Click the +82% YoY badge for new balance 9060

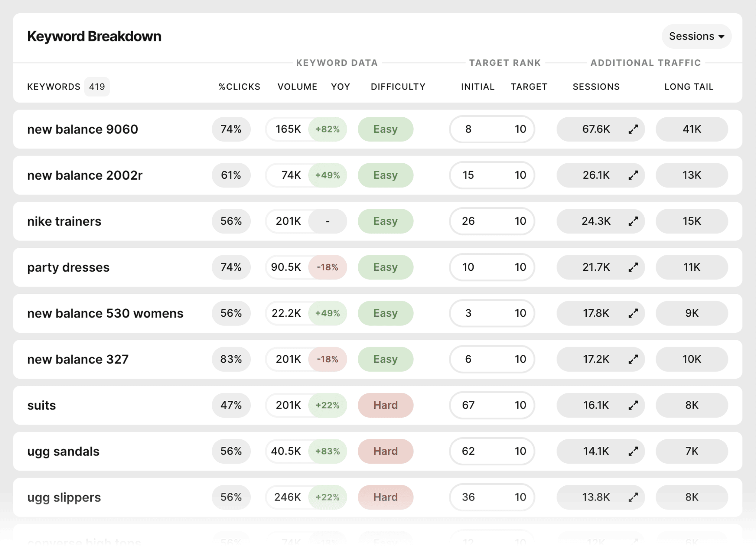point(328,129)
